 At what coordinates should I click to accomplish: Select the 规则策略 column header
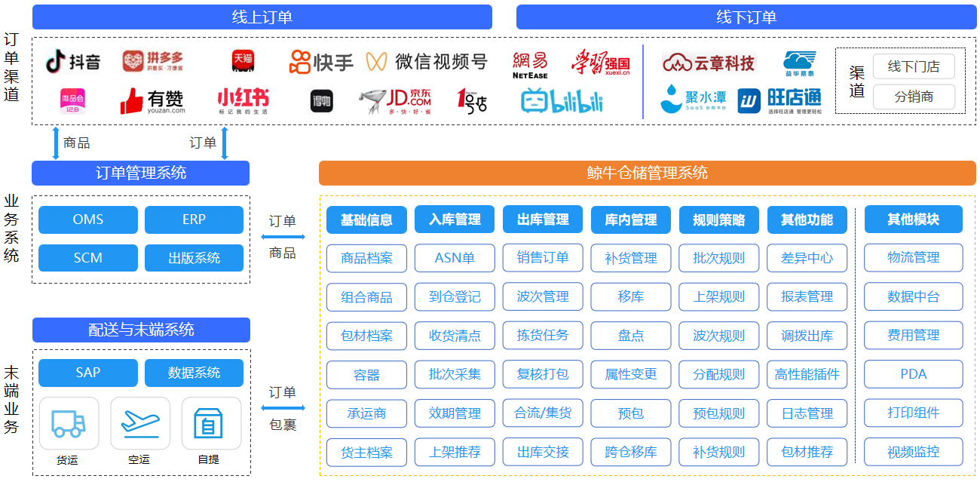pyautogui.click(x=719, y=220)
